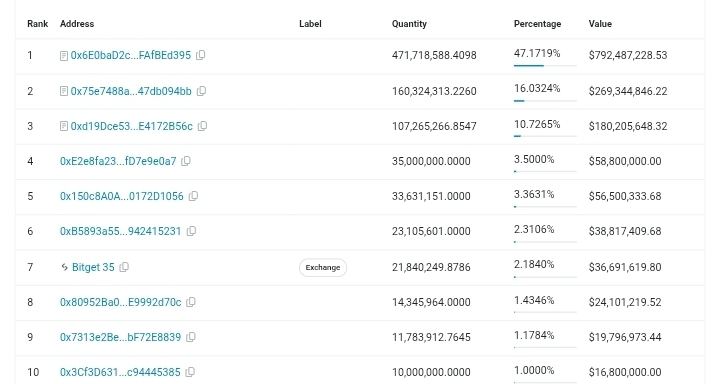720x384 pixels.
Task: Copy address 0xE2e8fa23...fD7e9e0a7
Action: tap(186, 161)
